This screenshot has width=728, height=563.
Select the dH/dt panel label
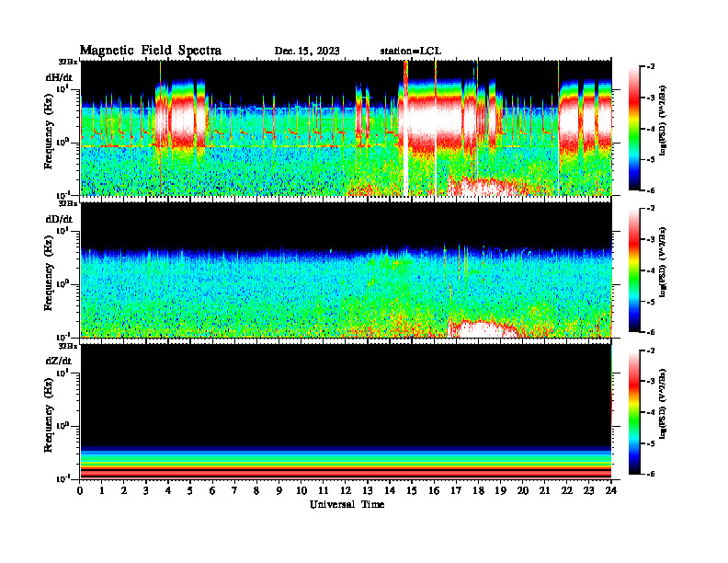(x=59, y=77)
